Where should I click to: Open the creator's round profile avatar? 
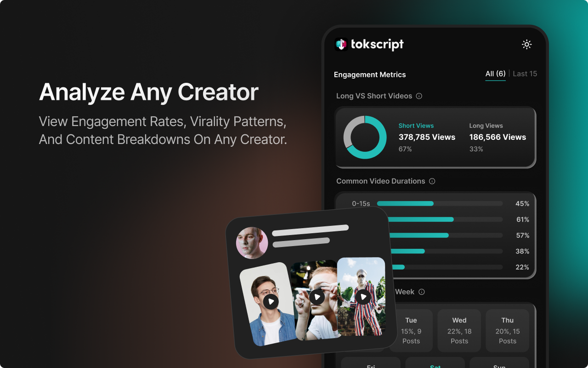click(252, 243)
